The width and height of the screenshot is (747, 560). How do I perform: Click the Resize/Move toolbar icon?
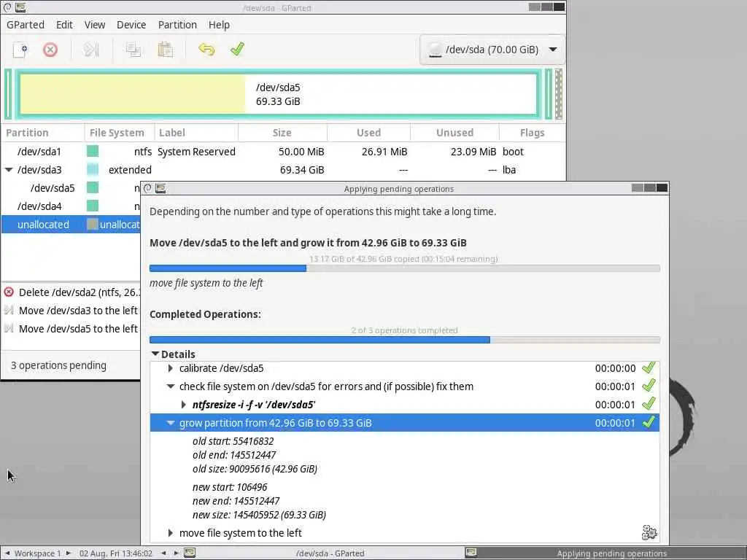(90, 50)
